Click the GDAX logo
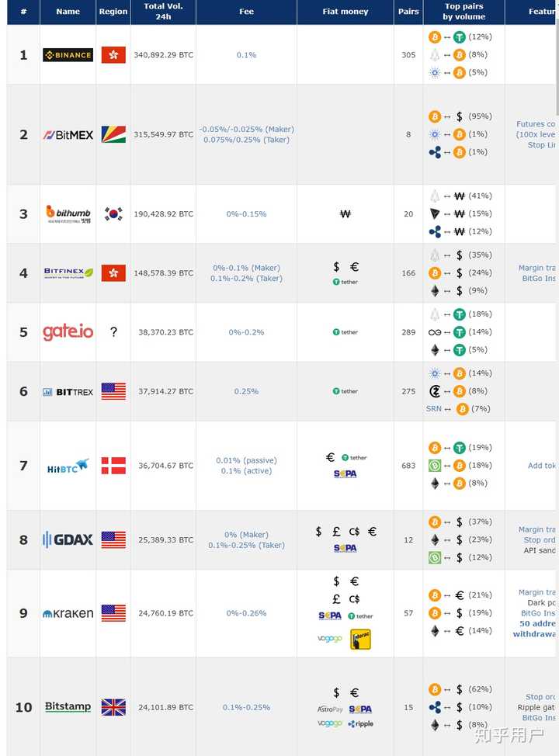This screenshot has width=559, height=756. click(68, 539)
